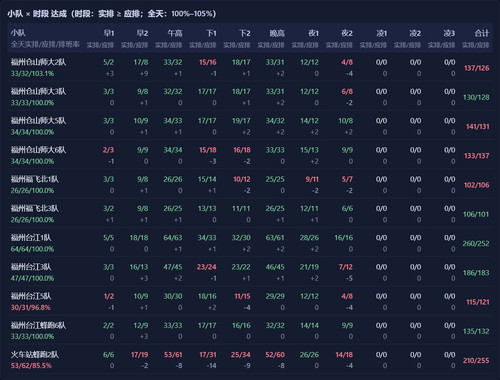Select the 53/62/85.5% full-day rate text
The image size is (500, 380).
coord(31,365)
